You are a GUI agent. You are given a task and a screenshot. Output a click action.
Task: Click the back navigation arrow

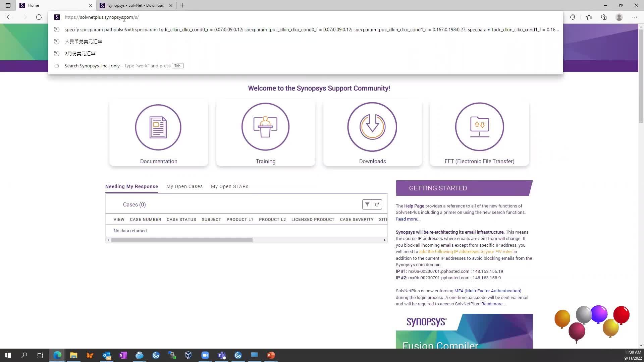coord(9,17)
